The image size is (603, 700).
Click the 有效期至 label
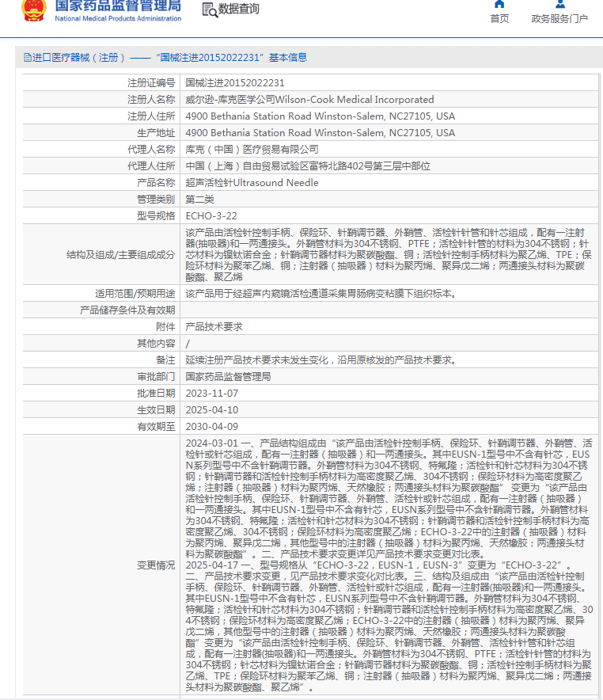click(x=156, y=427)
